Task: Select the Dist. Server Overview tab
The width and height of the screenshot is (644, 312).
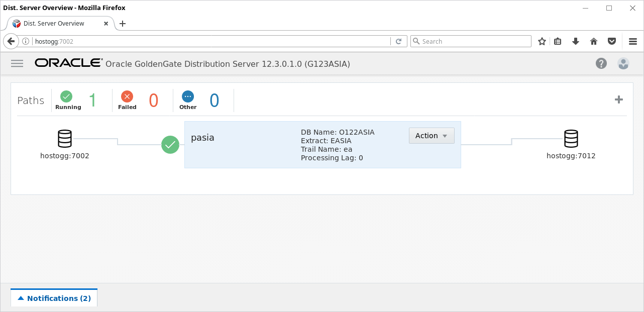Action: coord(60,24)
